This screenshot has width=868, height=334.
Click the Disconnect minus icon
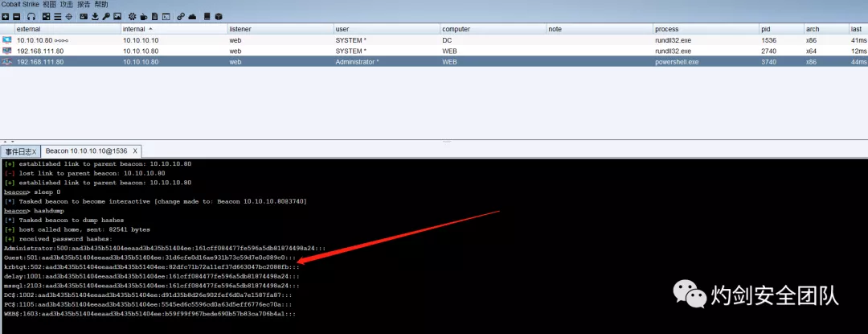pos(16,17)
